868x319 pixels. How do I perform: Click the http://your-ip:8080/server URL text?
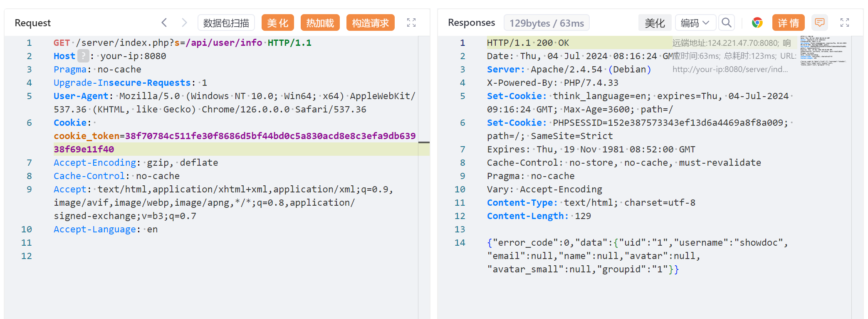point(730,70)
